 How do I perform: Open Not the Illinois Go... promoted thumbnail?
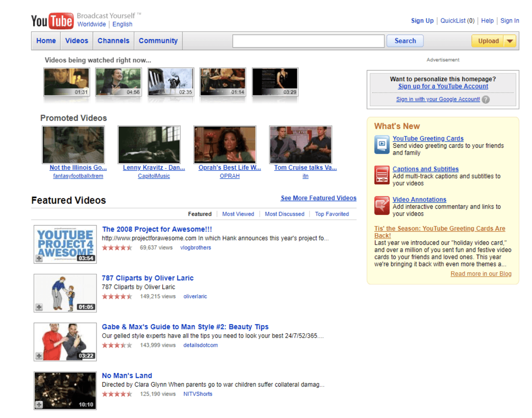click(x=73, y=145)
